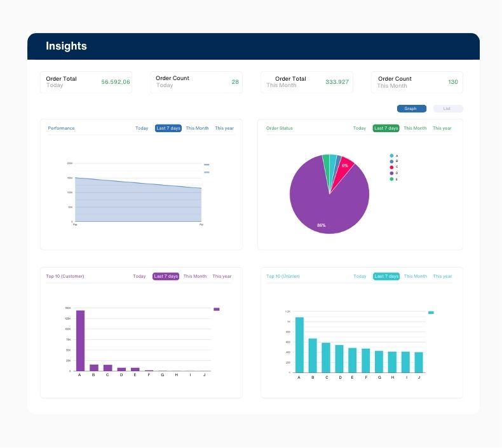Click legend marker beside Performance chart
This screenshot has height=448, width=502.
207,165
